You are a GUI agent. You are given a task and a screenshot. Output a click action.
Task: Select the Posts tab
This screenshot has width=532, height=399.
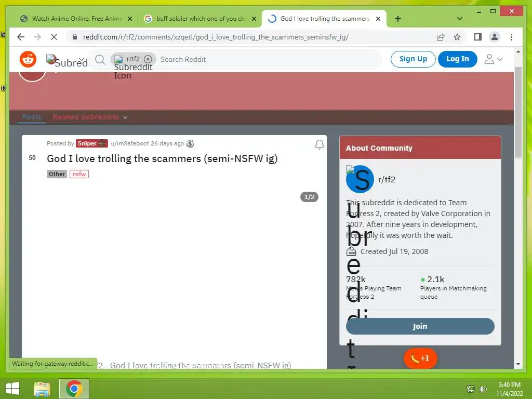click(x=32, y=117)
